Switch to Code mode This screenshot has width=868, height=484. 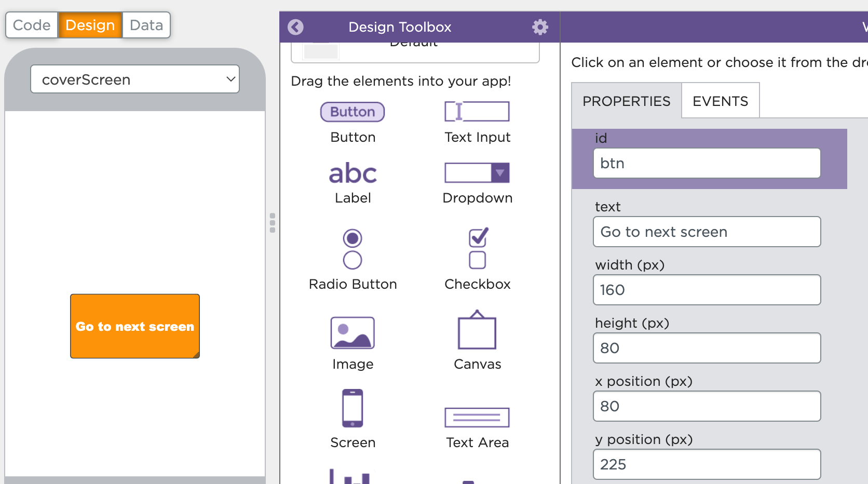[x=32, y=25]
